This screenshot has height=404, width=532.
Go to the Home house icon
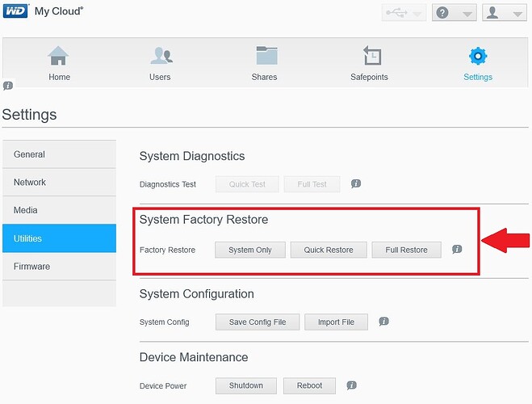pyautogui.click(x=58, y=56)
